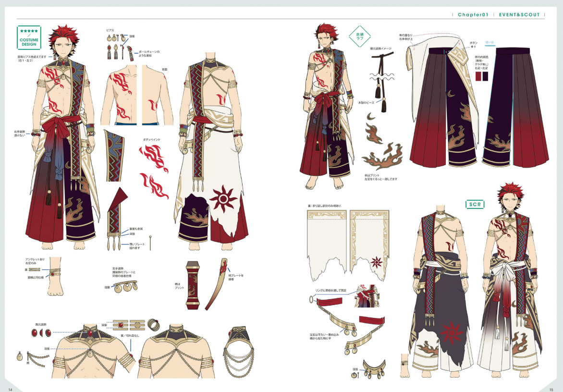Select the chest decoration front-view shoulders illustration
The height and width of the screenshot is (392, 563).
(x=94, y=351)
